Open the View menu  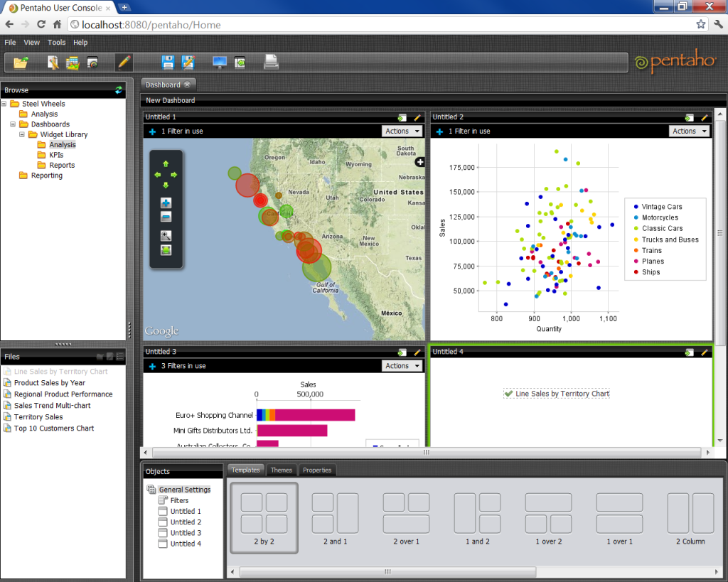point(31,42)
